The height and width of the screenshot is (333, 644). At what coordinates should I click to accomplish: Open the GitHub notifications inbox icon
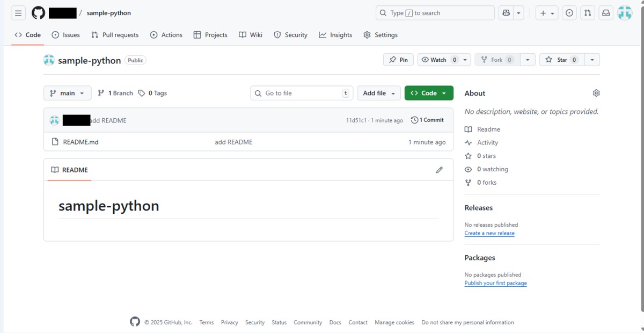pyautogui.click(x=605, y=12)
